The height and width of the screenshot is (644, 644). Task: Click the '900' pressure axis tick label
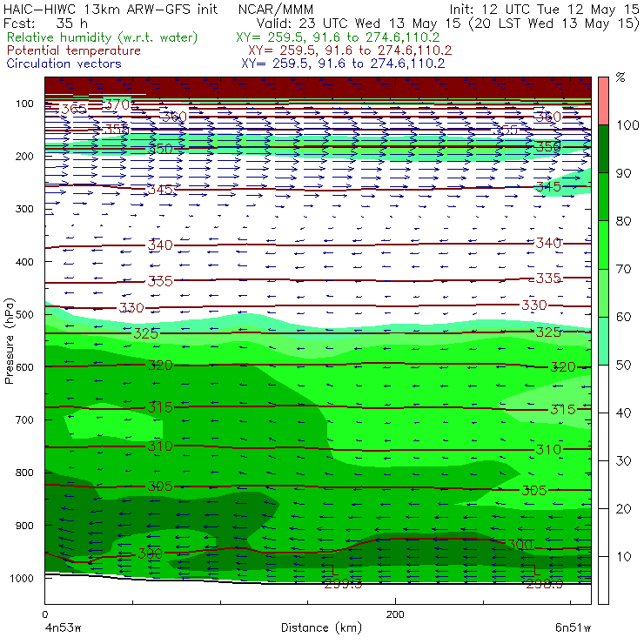(x=24, y=526)
